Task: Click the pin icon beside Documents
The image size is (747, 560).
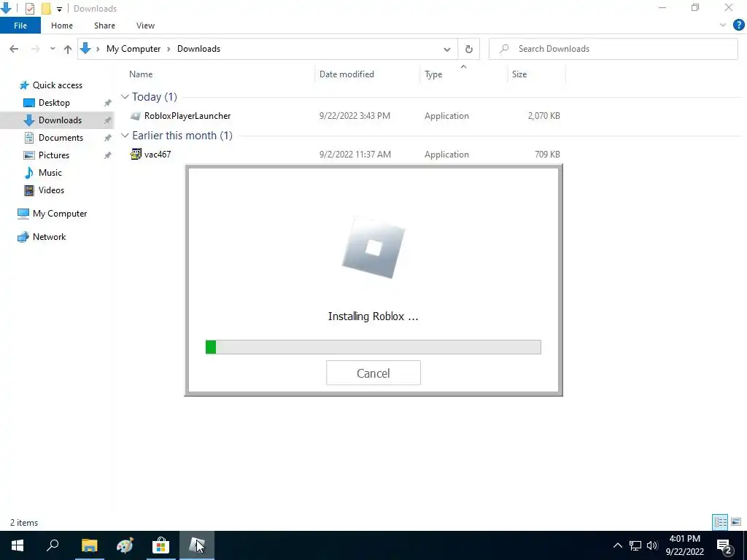Action: [x=108, y=138]
